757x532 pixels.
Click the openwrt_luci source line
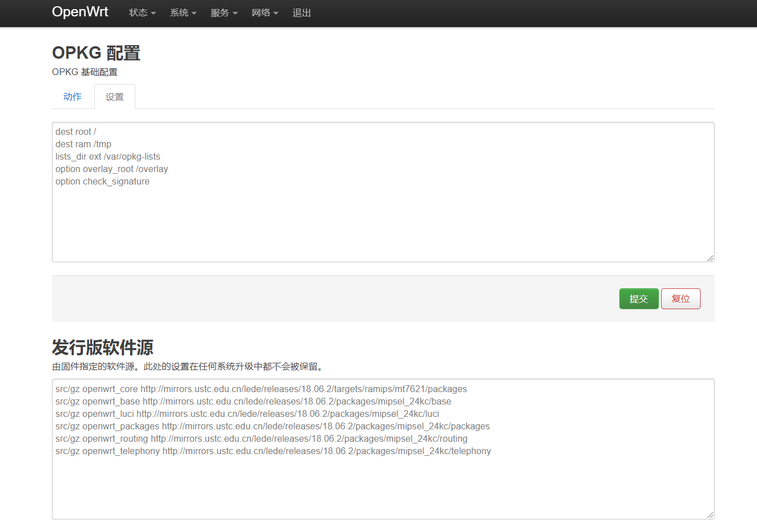tap(247, 414)
